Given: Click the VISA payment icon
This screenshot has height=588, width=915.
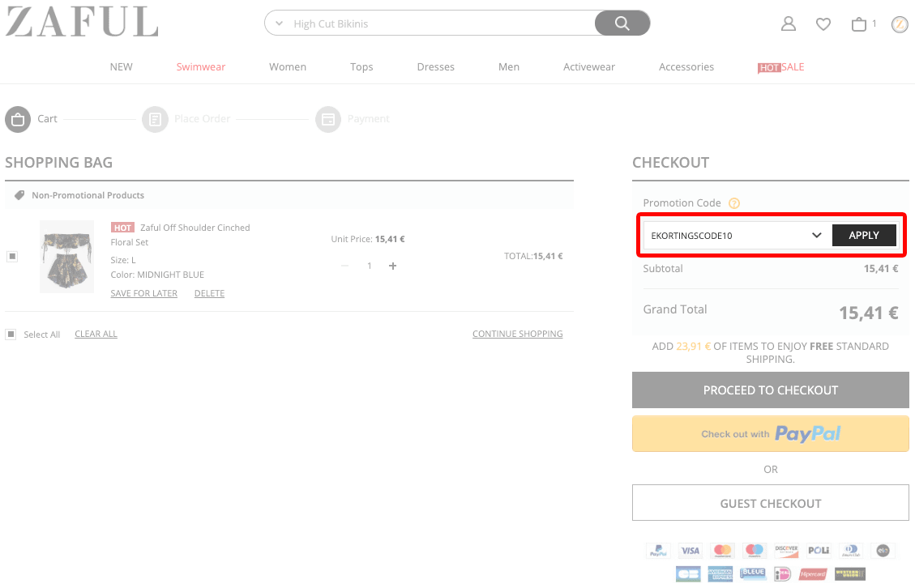Looking at the screenshot, I should point(691,550).
